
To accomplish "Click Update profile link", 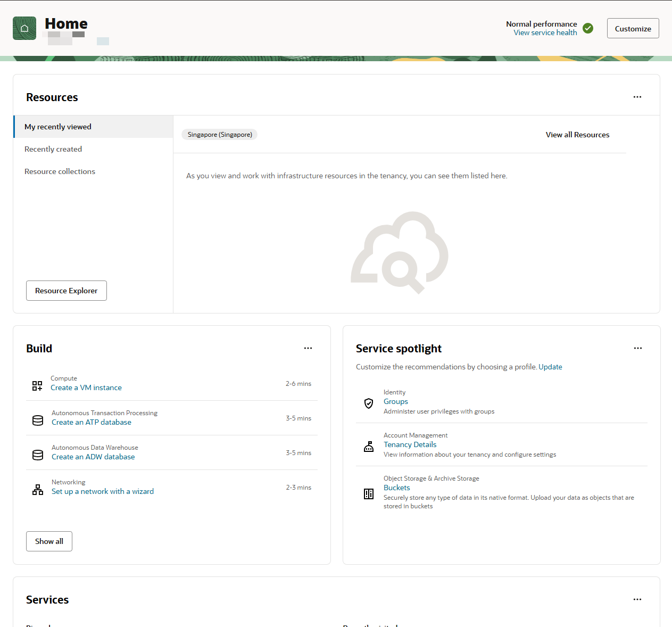I will click(550, 367).
